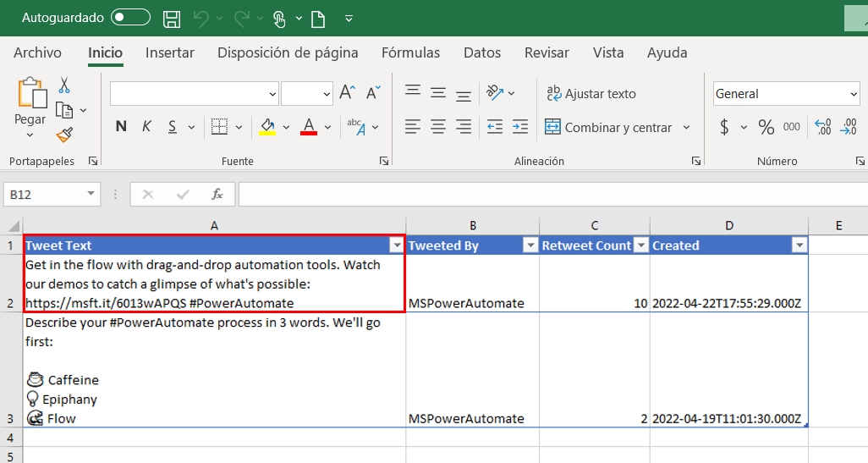This screenshot has height=463, width=868.
Task: Click the Format Painter brush icon
Action: tap(65, 135)
